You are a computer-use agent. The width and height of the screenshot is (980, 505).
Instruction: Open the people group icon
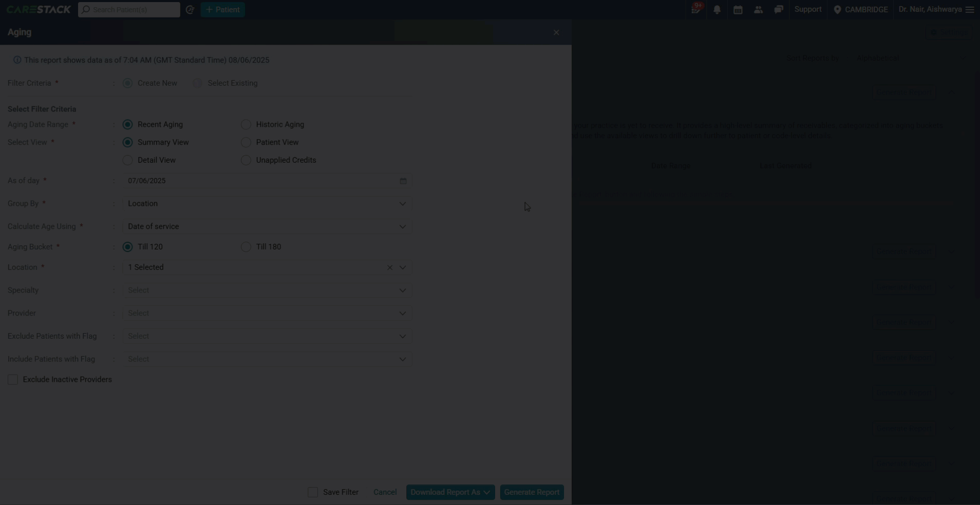click(758, 9)
